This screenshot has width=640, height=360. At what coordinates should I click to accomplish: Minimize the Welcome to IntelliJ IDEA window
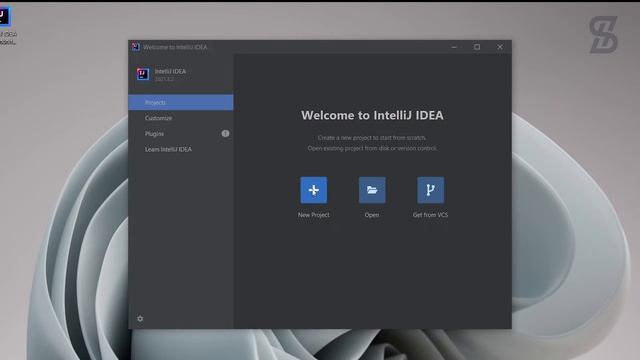click(x=454, y=47)
